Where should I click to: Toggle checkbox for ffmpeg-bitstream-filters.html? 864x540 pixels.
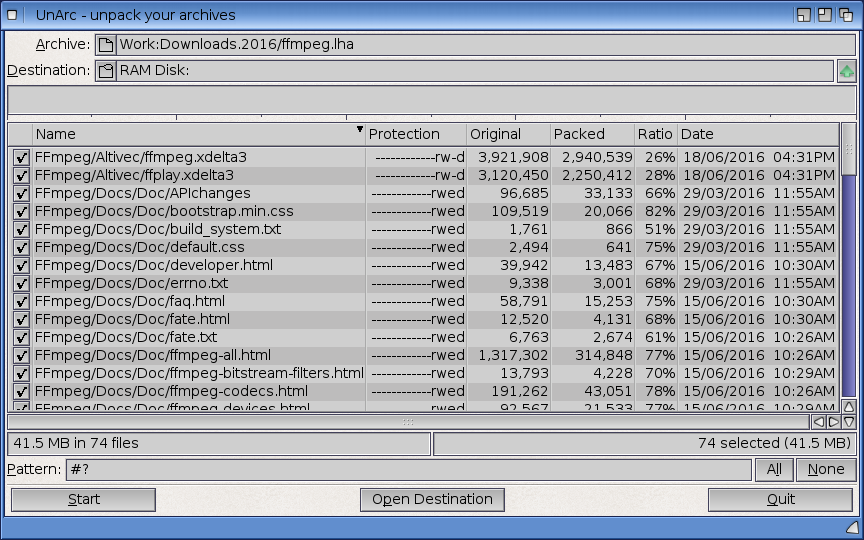click(x=21, y=373)
